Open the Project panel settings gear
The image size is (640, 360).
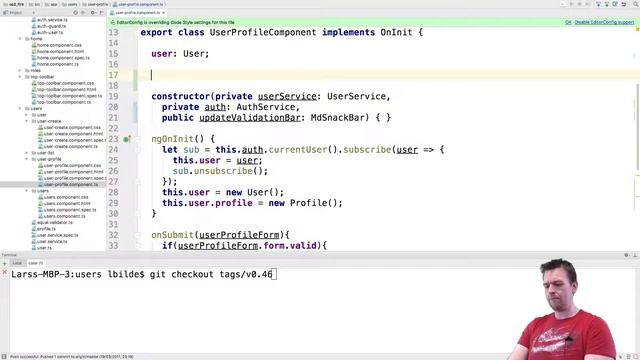click(93, 13)
